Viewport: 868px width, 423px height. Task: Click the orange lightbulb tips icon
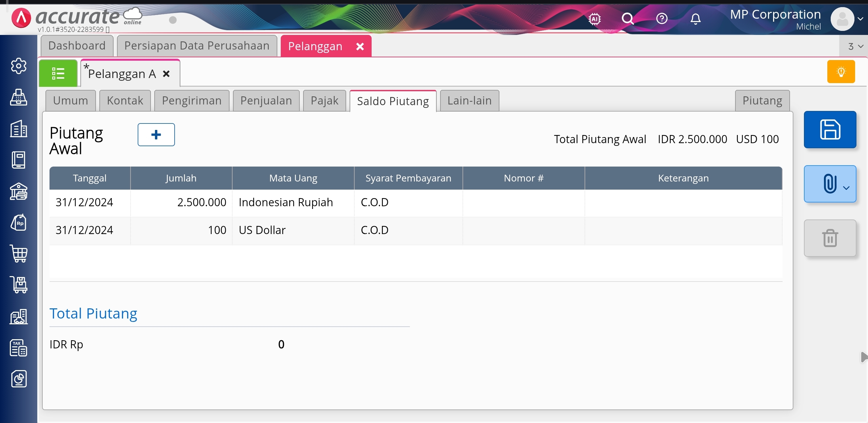point(841,72)
